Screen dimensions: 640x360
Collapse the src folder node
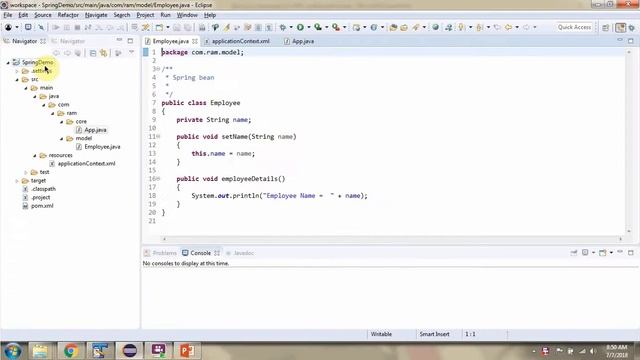pos(17,80)
